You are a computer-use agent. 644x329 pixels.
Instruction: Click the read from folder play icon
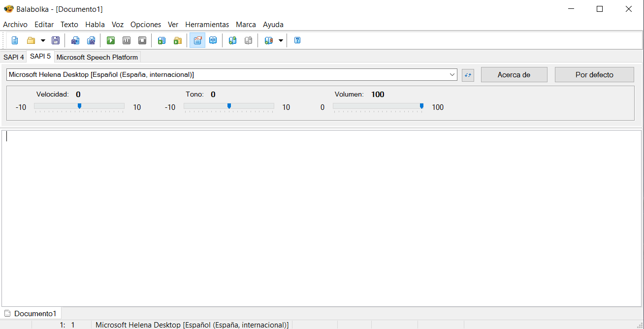pos(177,40)
